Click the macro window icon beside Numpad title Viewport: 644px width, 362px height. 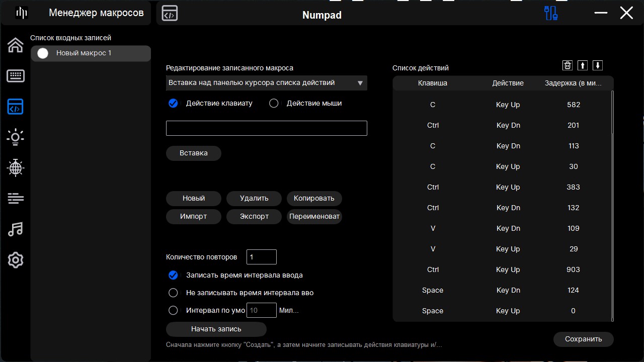pyautogui.click(x=170, y=14)
